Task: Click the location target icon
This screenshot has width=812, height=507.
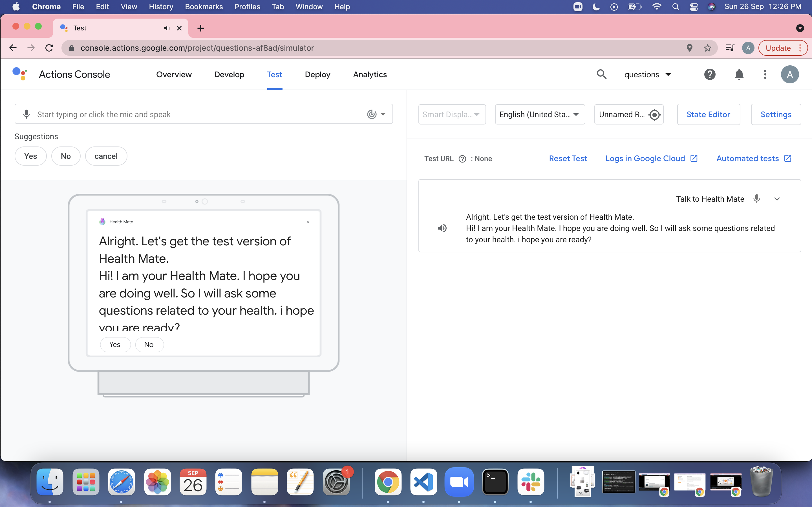Action: click(x=654, y=115)
